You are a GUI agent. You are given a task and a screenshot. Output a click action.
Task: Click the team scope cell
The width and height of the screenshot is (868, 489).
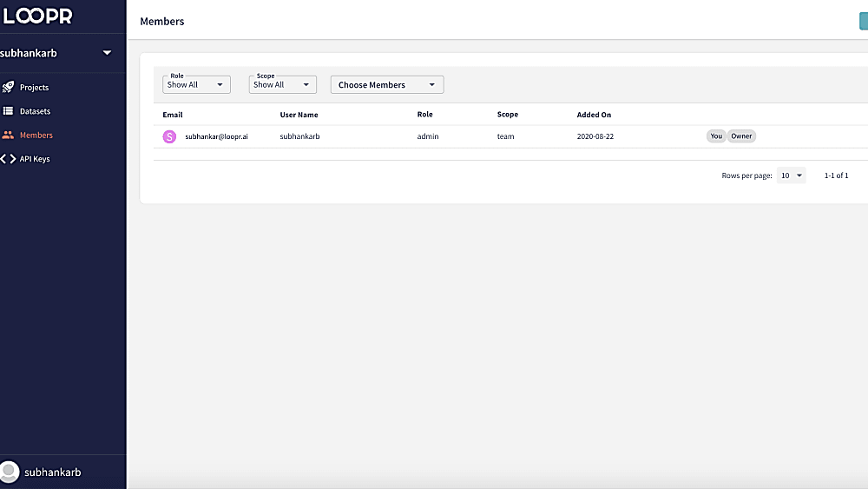click(x=505, y=136)
